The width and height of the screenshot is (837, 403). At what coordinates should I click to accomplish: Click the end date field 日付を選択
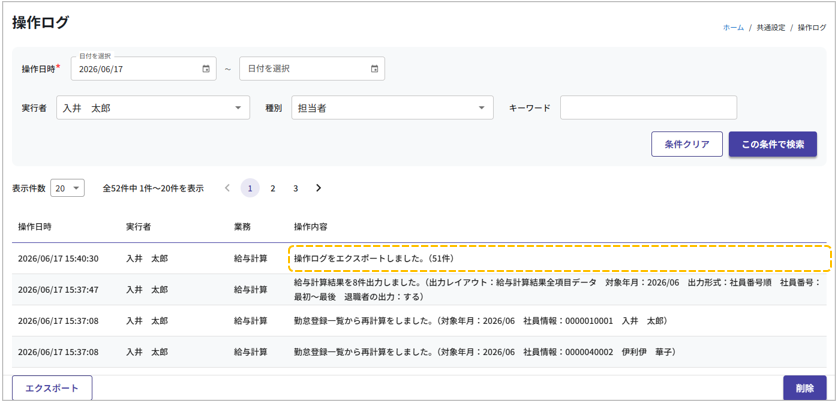point(312,69)
